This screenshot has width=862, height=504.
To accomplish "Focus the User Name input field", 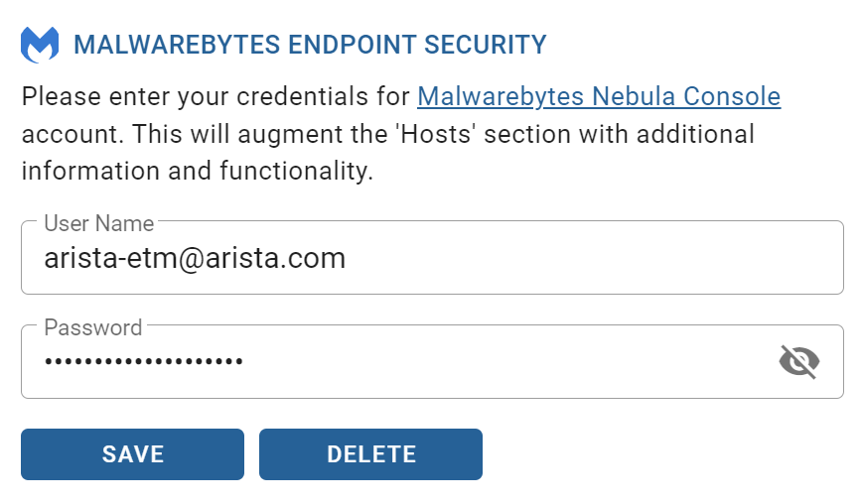I will coord(432,258).
